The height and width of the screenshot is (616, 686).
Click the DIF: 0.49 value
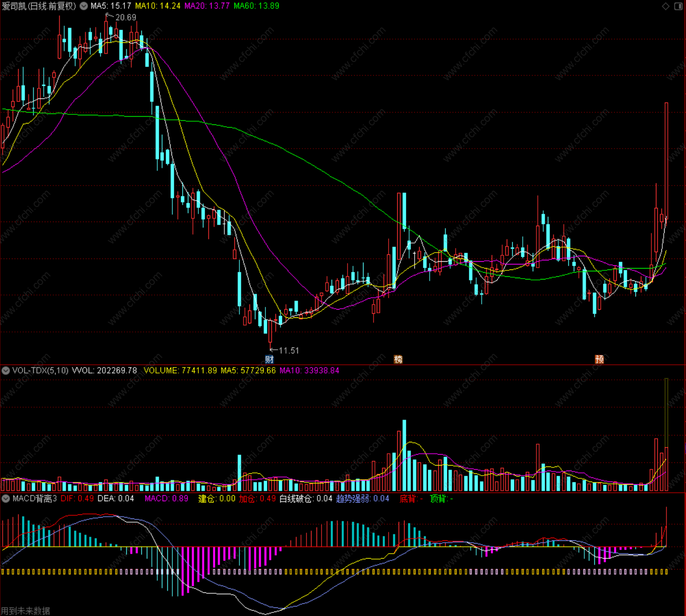tap(77, 499)
